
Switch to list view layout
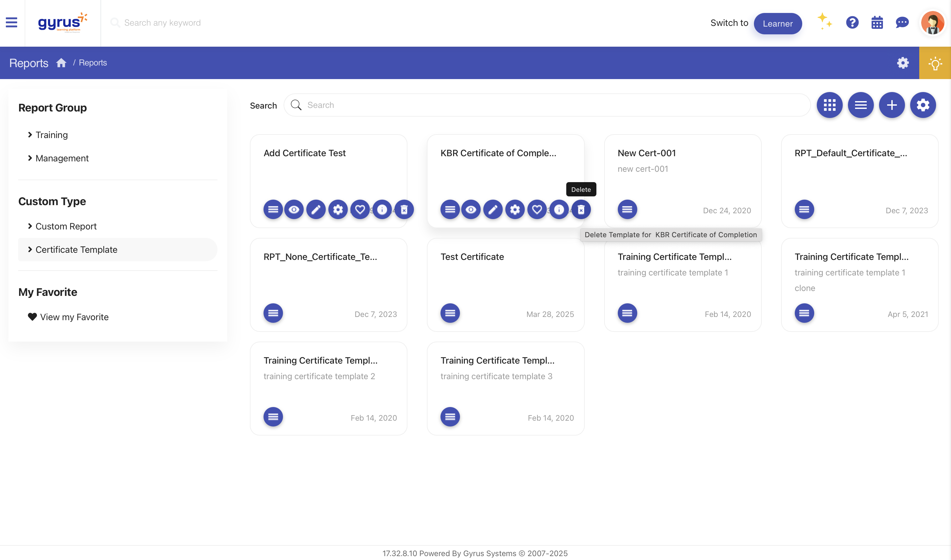861,105
